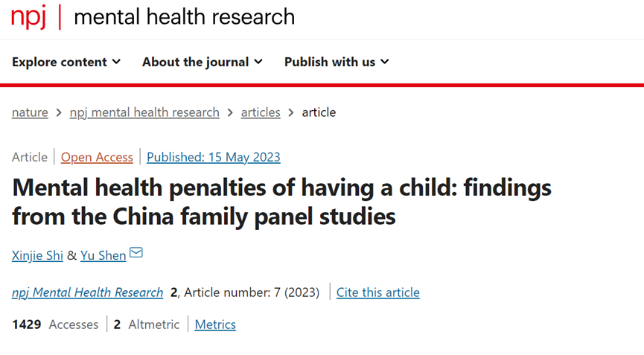644x355 pixels.
Task: Navigate to the articles breadcrumb
Action: coord(261,112)
